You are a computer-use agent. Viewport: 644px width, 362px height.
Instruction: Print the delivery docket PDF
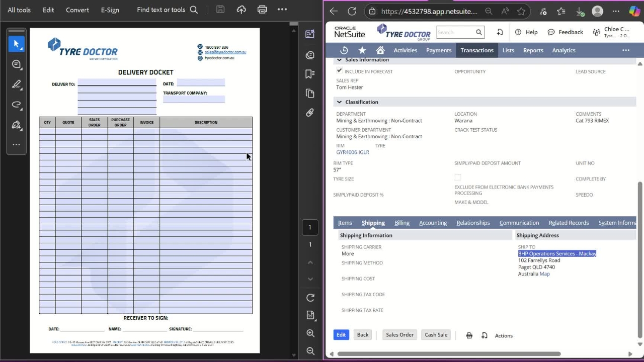click(x=262, y=10)
